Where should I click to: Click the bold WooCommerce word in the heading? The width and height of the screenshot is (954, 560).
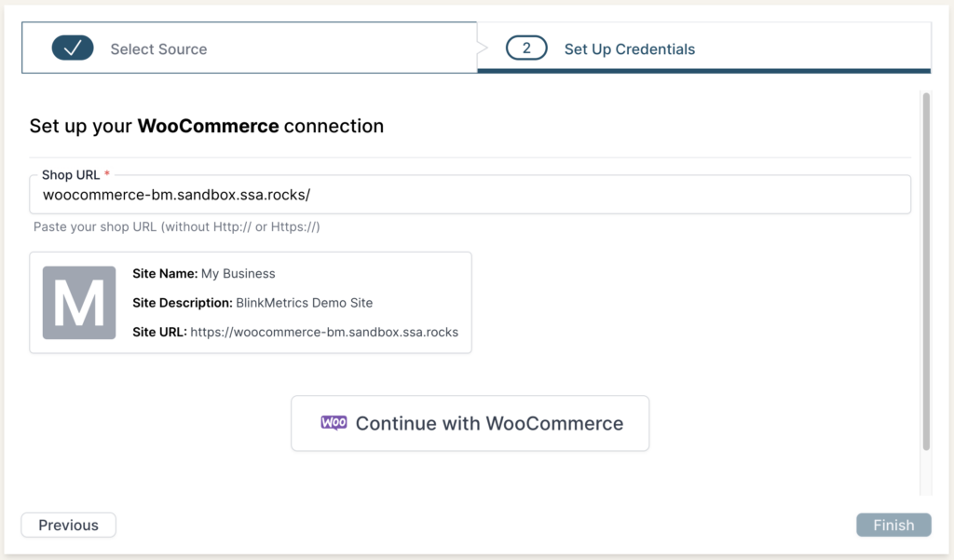pos(208,126)
